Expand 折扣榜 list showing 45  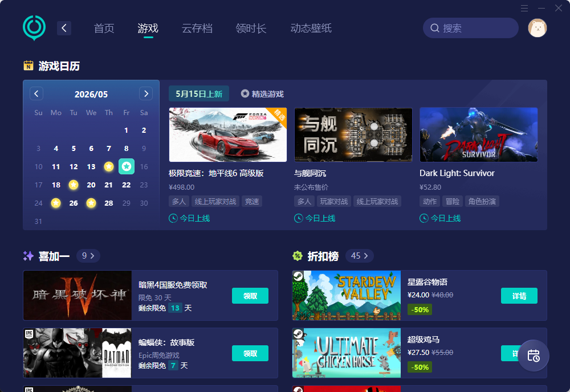[359, 256]
